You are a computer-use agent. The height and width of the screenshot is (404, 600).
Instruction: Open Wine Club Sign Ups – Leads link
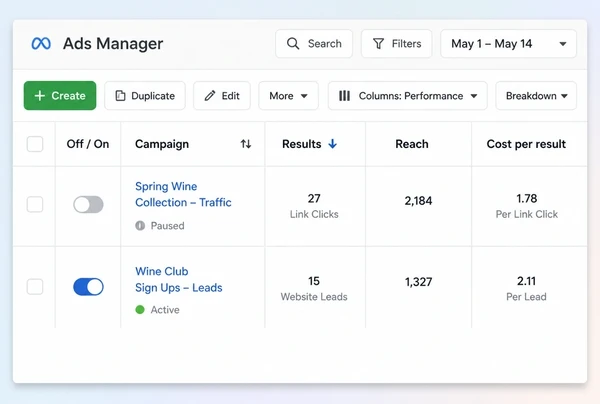point(179,279)
